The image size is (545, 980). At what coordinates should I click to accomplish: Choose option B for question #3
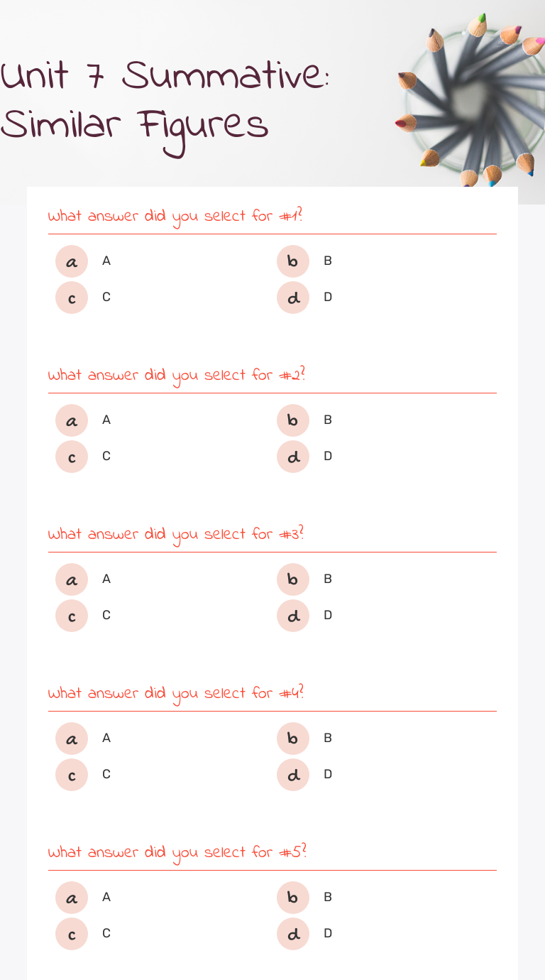click(293, 579)
